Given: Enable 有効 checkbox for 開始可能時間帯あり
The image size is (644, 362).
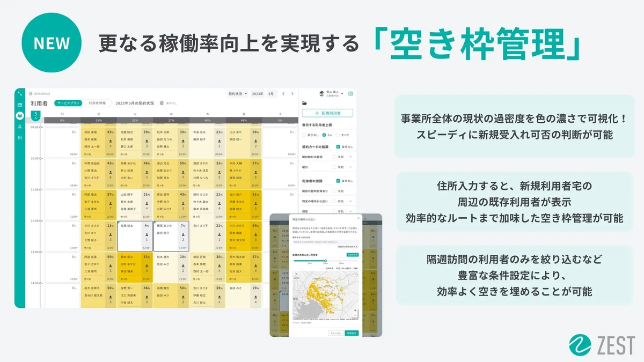Looking at the screenshot, I should (x=334, y=191).
